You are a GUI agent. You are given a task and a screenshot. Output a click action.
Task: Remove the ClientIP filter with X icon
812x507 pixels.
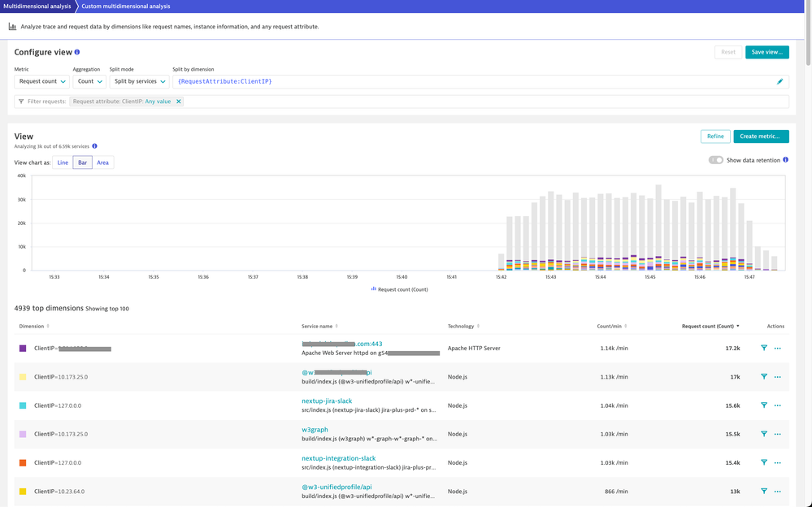click(x=179, y=102)
